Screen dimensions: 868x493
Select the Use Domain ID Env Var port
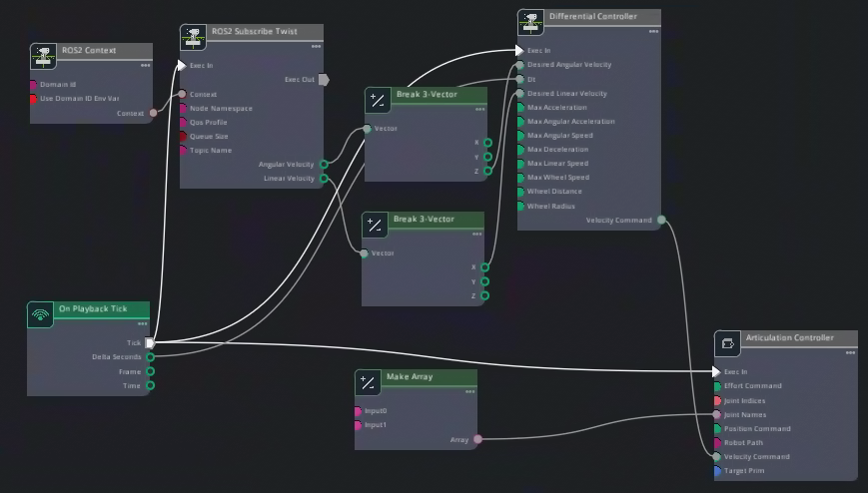(x=34, y=99)
